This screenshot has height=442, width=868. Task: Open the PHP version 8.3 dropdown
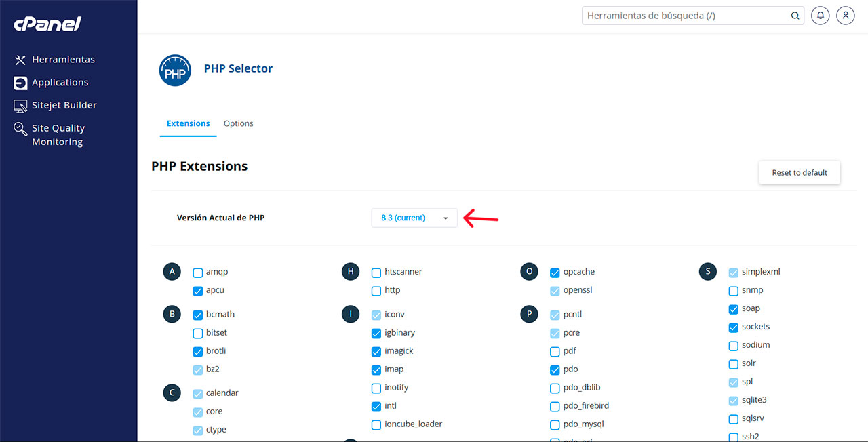coord(414,218)
